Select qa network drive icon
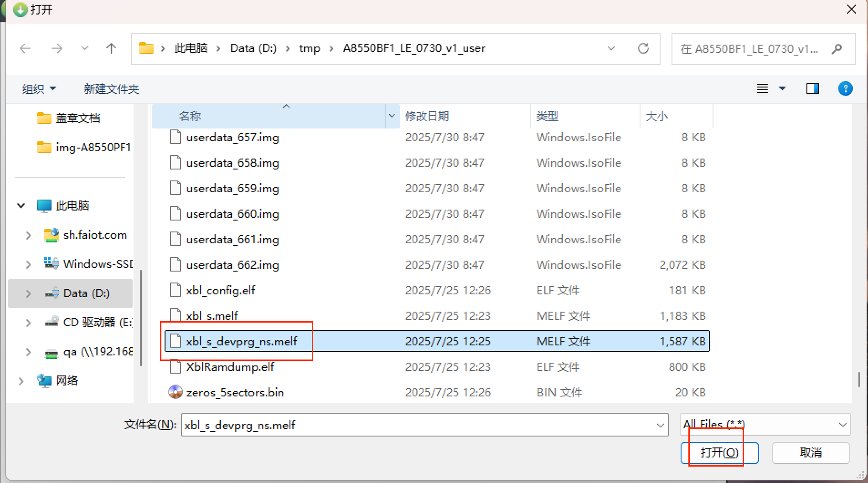Viewport: 868px width, 483px height. pos(52,353)
